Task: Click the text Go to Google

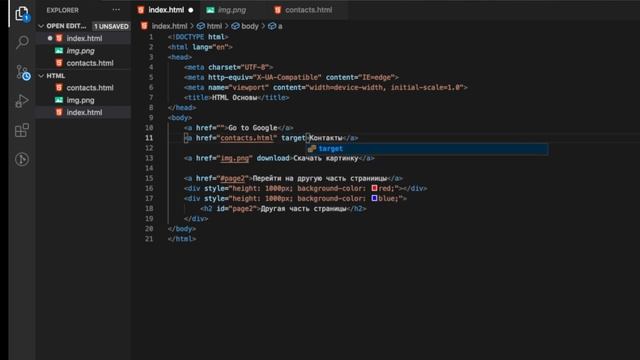Action: 253,128
